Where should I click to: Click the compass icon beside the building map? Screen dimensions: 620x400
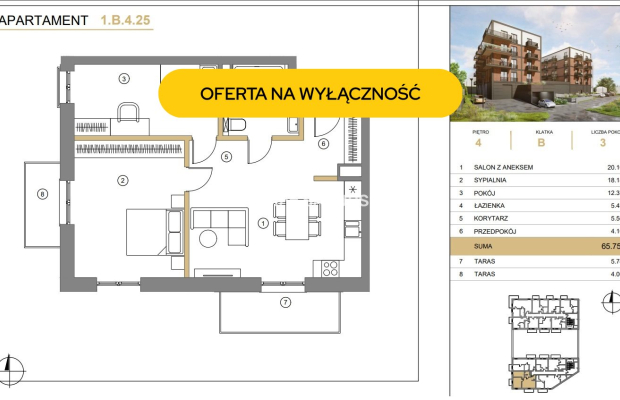click(x=611, y=302)
